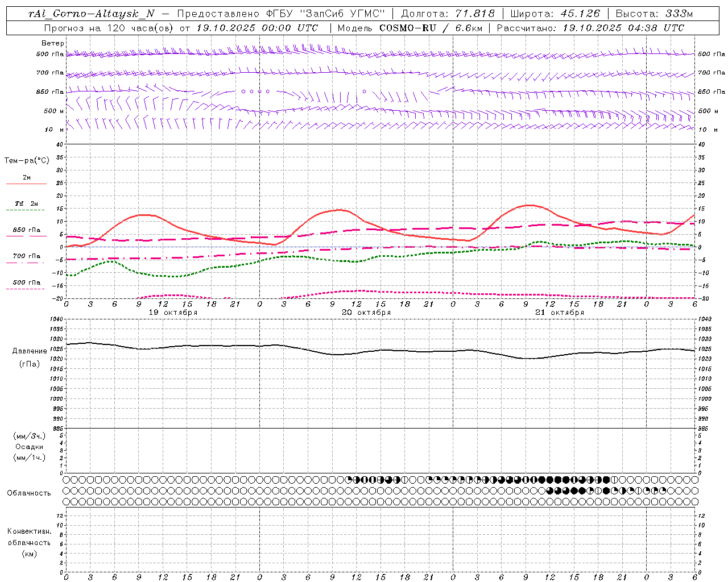Select the Высота: 333м field
Screen dimensions: 728x582
click(654, 14)
